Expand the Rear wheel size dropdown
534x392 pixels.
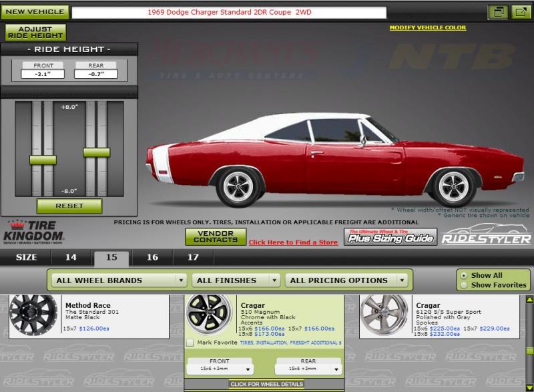pyautogui.click(x=308, y=369)
